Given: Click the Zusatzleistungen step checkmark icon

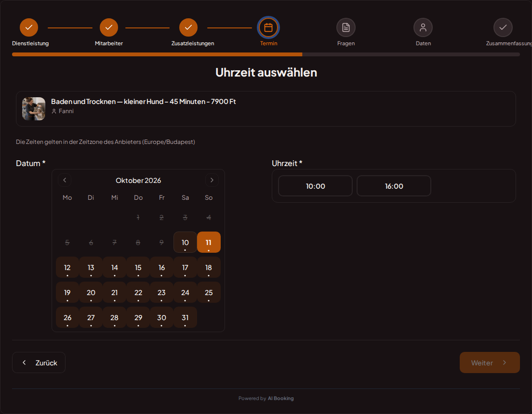Looking at the screenshot, I should [188, 27].
